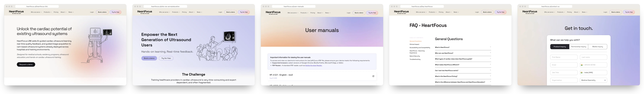
Task: Open the Adobe Acrobat Reader link
Action: point(313,65)
